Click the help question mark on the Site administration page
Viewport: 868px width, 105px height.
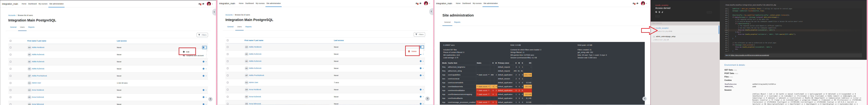pyautogui.click(x=644, y=99)
